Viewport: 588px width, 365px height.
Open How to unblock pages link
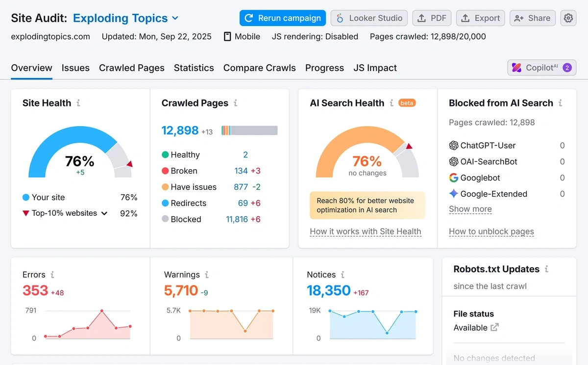491,232
